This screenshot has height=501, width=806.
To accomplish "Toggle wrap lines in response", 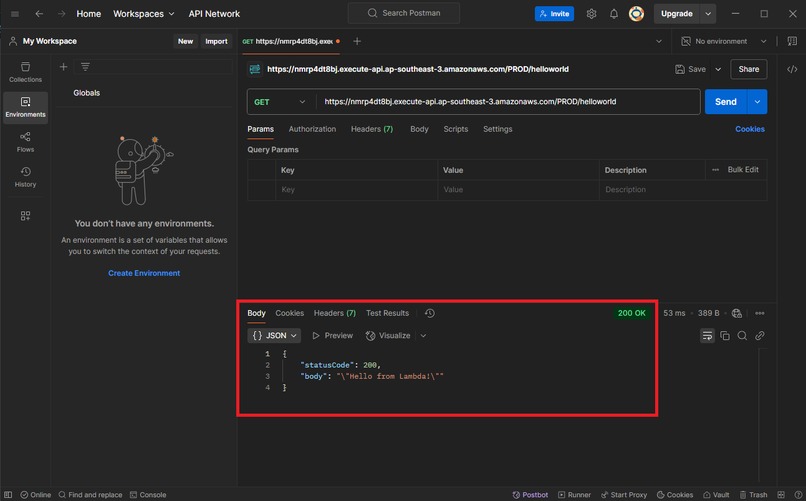I will point(707,336).
